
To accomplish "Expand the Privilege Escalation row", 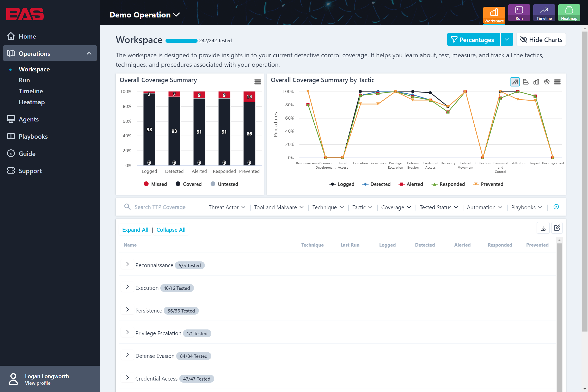I will tap(127, 332).
